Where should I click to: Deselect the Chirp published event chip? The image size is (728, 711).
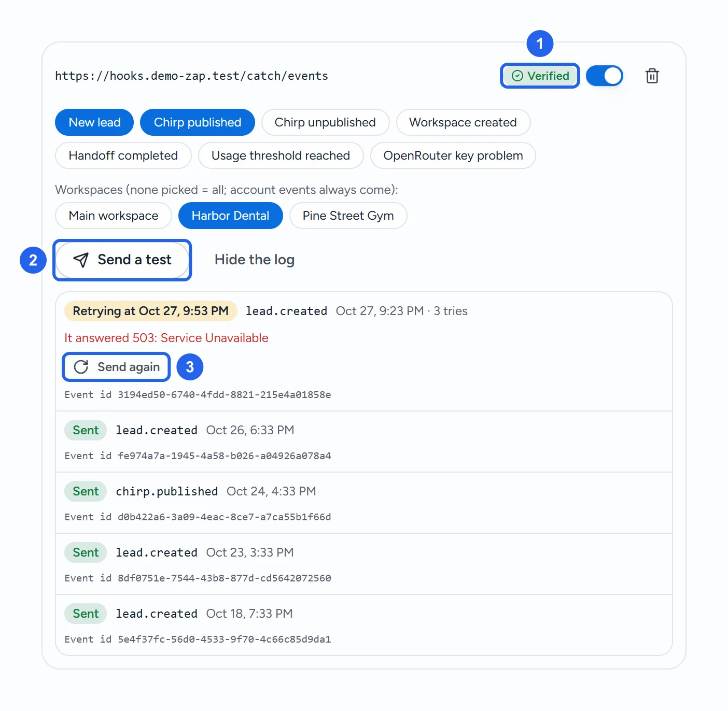(x=198, y=122)
